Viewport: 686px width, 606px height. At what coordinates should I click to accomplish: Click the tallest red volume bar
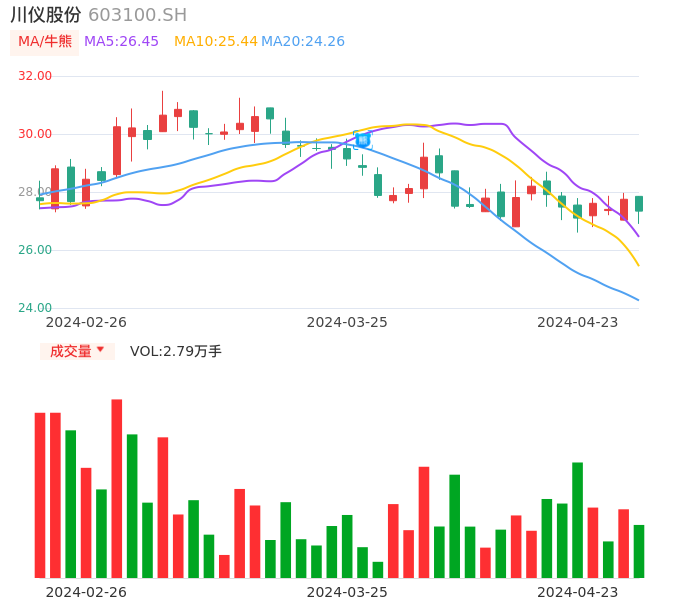click(x=117, y=488)
